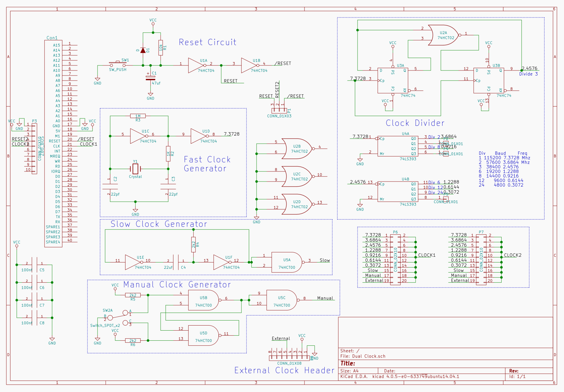Viewport: 564px width, 392px height.
Task: Select NAND gate U5B 74HCT00
Action: coord(203,300)
